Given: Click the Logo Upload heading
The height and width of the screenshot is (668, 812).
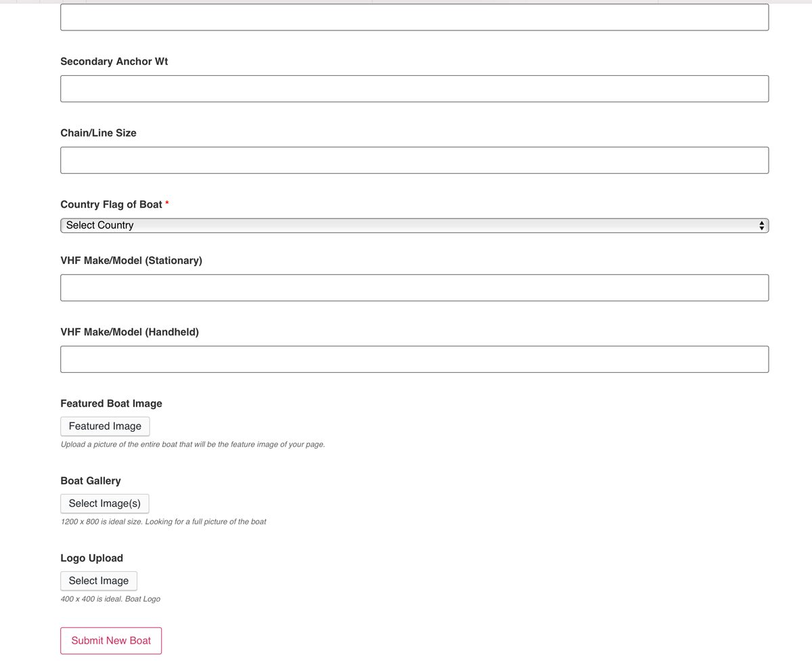Looking at the screenshot, I should 91,558.
